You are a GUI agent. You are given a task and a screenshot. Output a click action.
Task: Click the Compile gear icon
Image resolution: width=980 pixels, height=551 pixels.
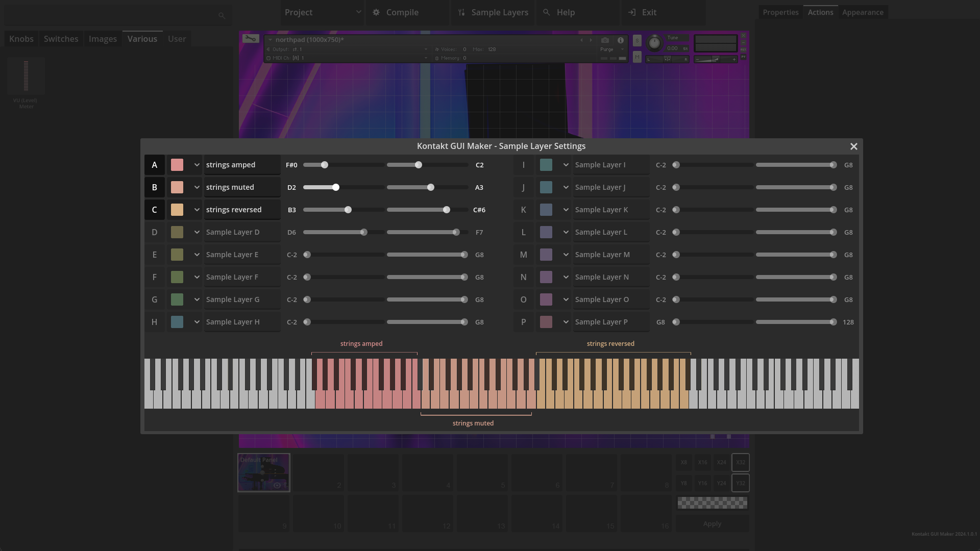[375, 12]
